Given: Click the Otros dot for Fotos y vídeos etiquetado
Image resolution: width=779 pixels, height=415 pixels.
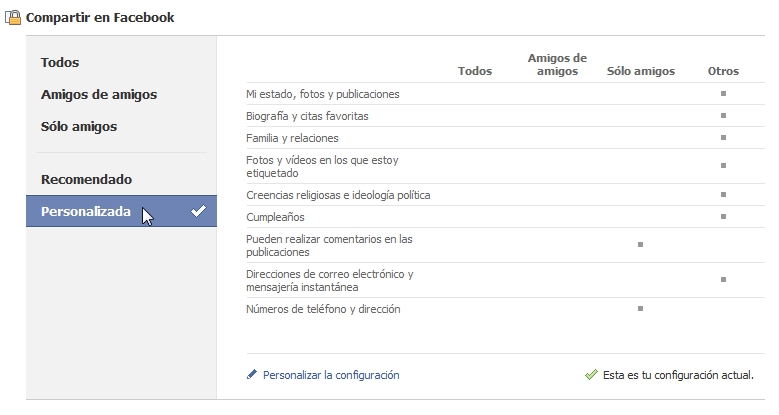Looking at the screenshot, I should pos(723,165).
